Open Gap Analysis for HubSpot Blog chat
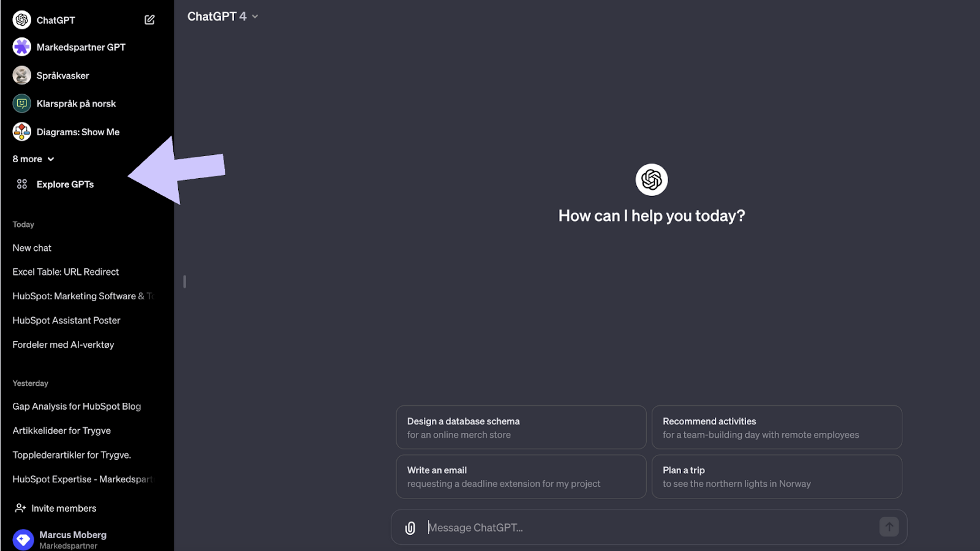 (77, 407)
